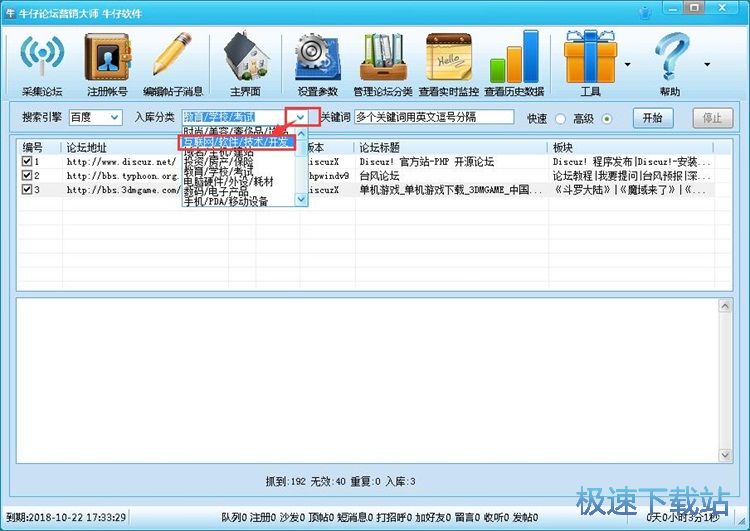The height and width of the screenshot is (531, 750).
Task: Open 管理论坛分类 category manager
Action: 383,64
